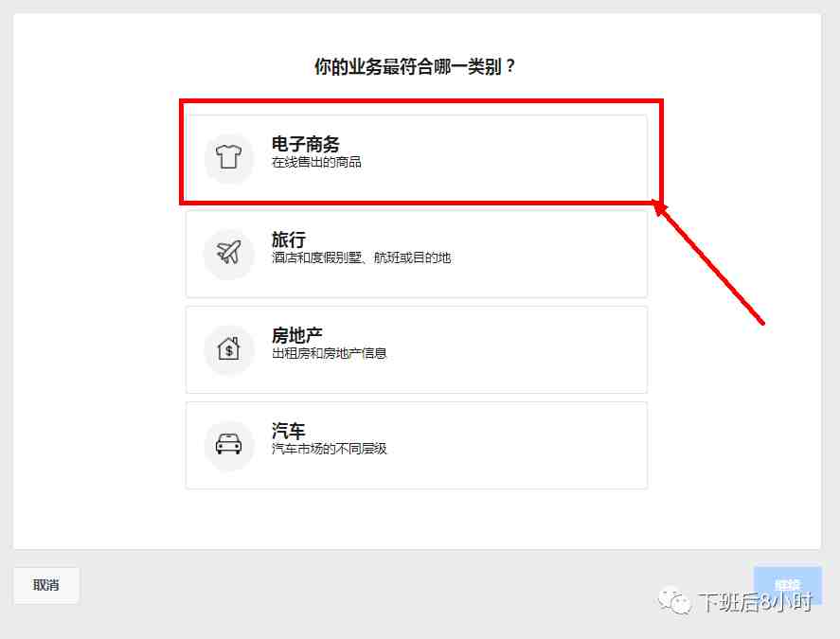This screenshot has width=840, height=639.
Task: Choose the 旅行 category title
Action: coord(288,239)
